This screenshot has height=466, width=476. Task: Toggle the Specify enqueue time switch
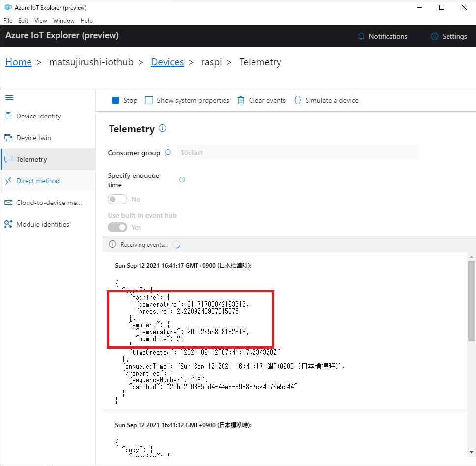(x=117, y=199)
